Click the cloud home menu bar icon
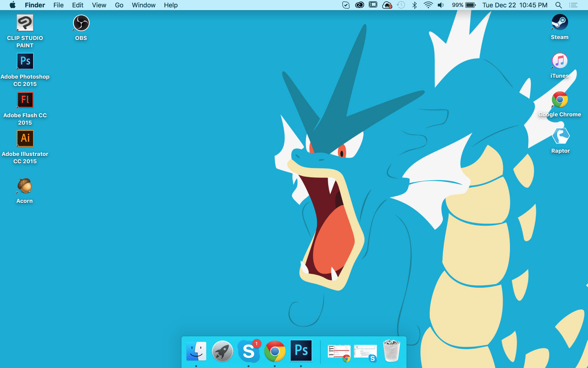 tap(387, 5)
